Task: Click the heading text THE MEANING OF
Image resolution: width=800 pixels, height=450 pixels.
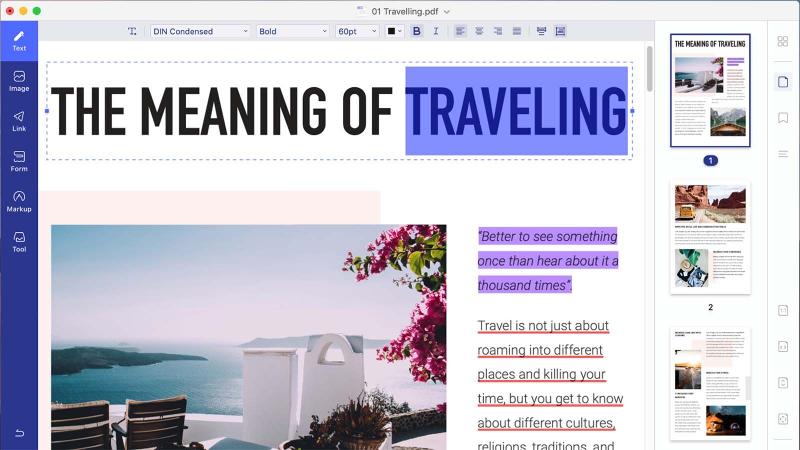Action: pos(221,111)
